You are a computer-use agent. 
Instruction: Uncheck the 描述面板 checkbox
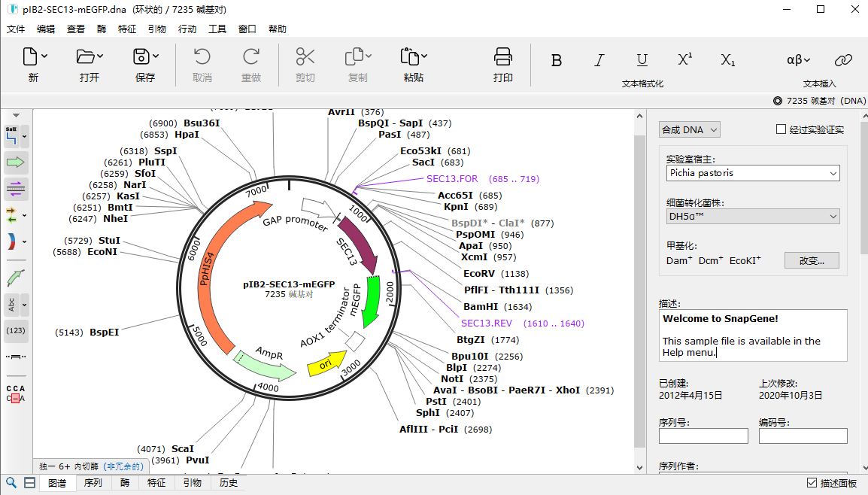812,483
